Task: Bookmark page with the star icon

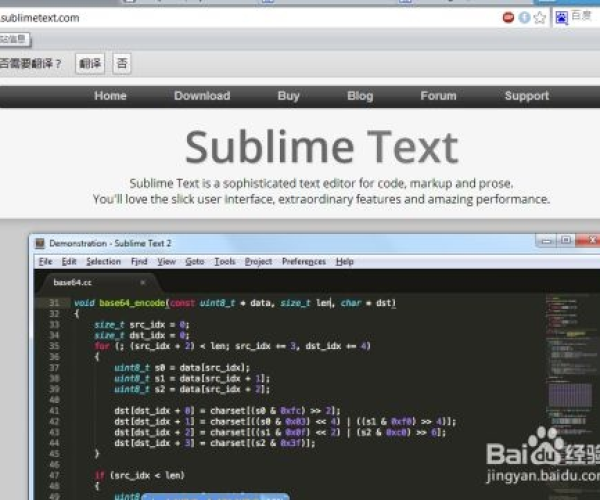Action: (x=540, y=18)
